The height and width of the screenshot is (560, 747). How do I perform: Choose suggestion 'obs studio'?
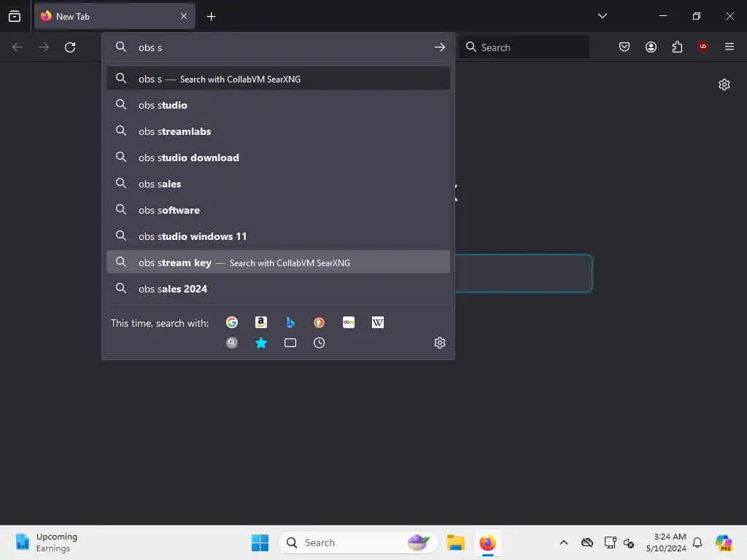pyautogui.click(x=278, y=105)
